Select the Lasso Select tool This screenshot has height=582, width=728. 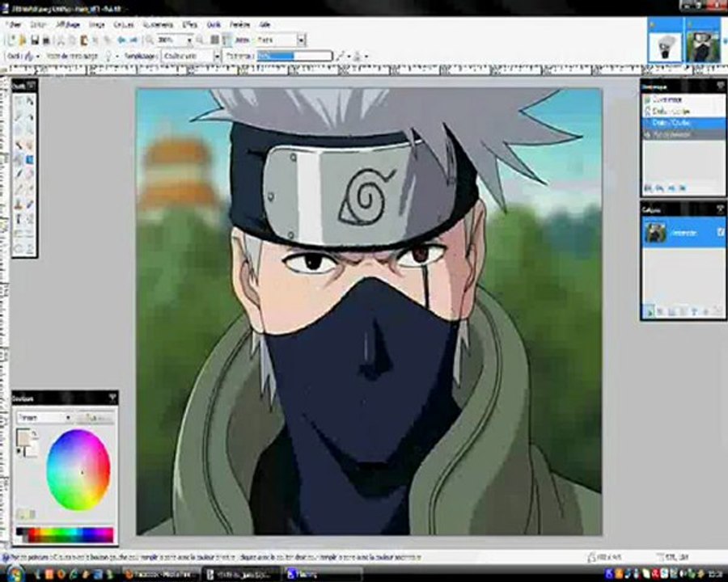click(x=19, y=116)
